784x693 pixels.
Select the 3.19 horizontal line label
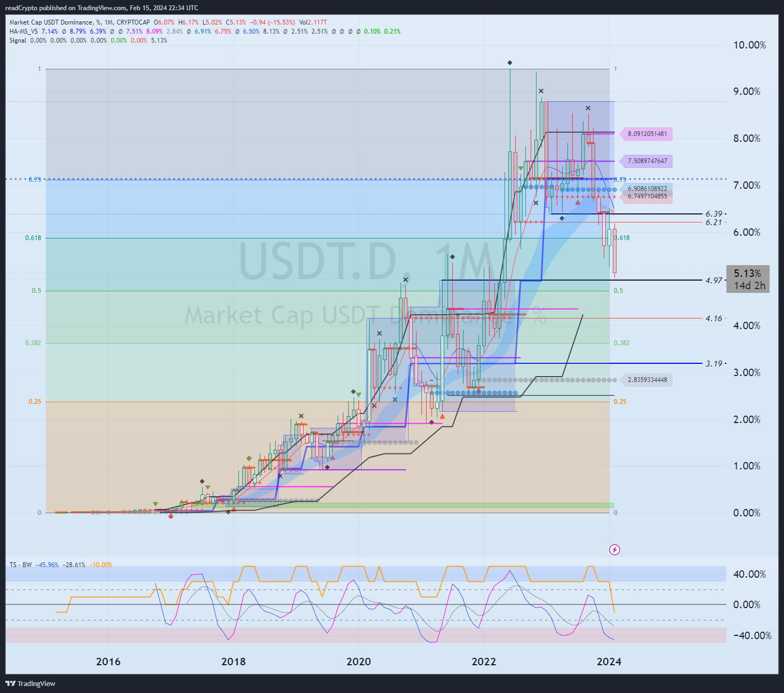point(714,364)
